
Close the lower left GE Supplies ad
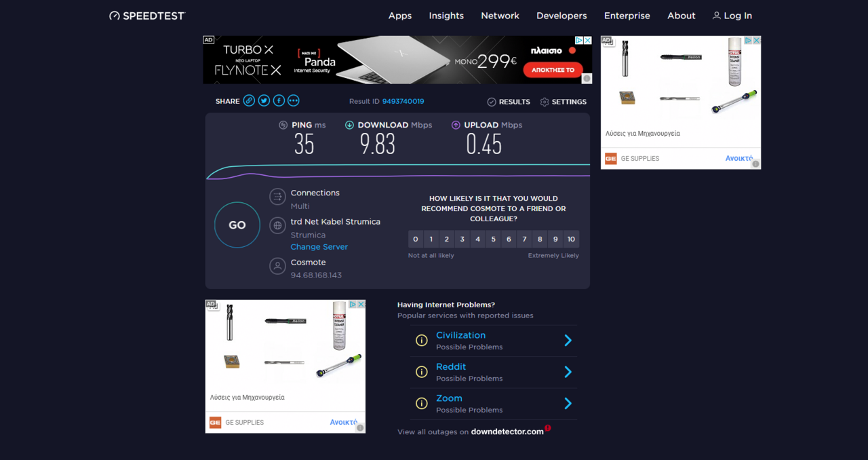361,305
